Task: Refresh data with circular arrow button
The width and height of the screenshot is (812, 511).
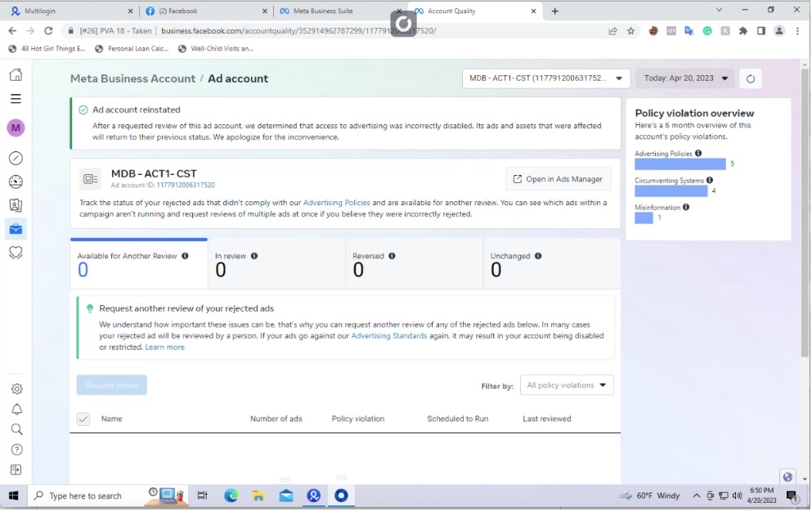Action: (x=751, y=78)
